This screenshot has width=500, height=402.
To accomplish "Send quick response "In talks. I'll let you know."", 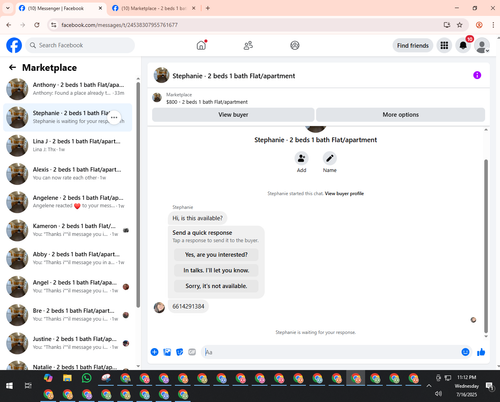I will click(216, 270).
